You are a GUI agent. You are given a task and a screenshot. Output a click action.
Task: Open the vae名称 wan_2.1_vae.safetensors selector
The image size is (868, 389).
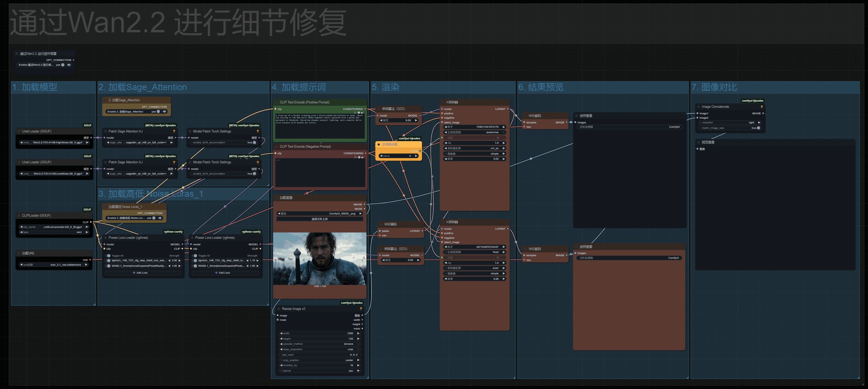tap(54, 265)
